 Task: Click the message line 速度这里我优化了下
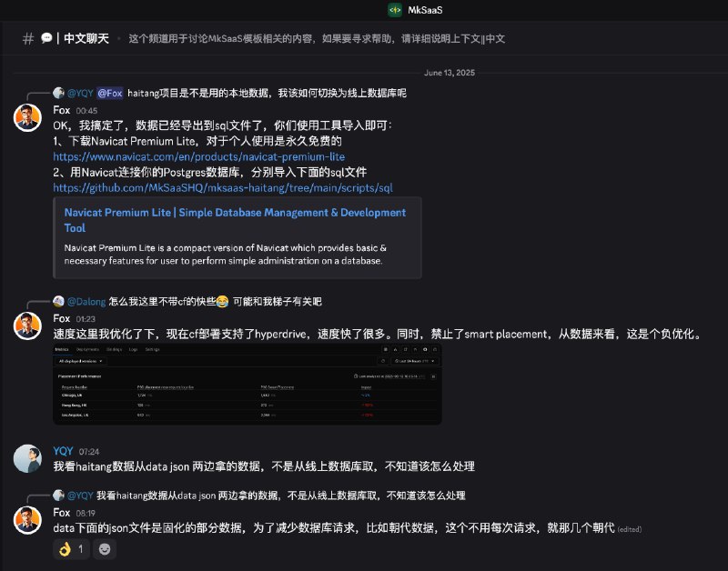tap(379, 334)
